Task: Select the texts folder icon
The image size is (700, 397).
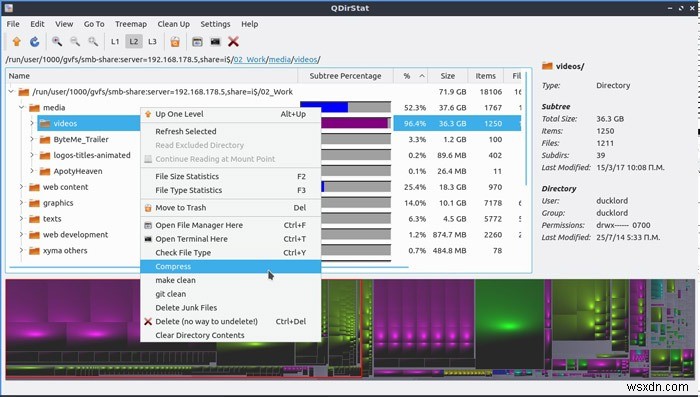Action: pos(34,219)
